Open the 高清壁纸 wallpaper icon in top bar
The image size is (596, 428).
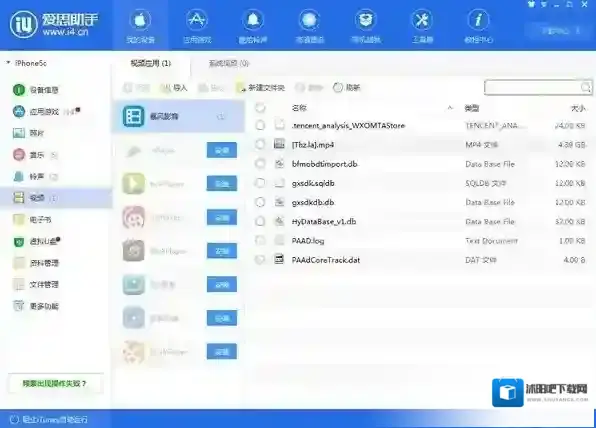309,20
